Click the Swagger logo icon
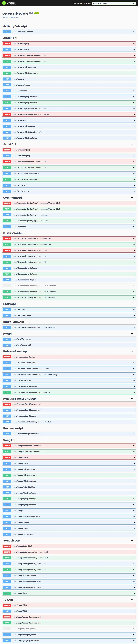Screen dimensions: 138x644 point(4,3)
